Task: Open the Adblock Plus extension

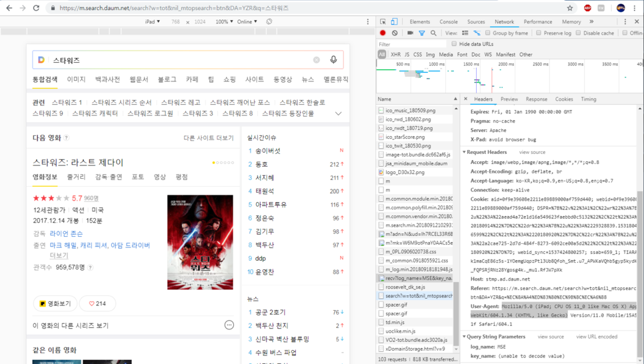Action: pyautogui.click(x=587, y=8)
